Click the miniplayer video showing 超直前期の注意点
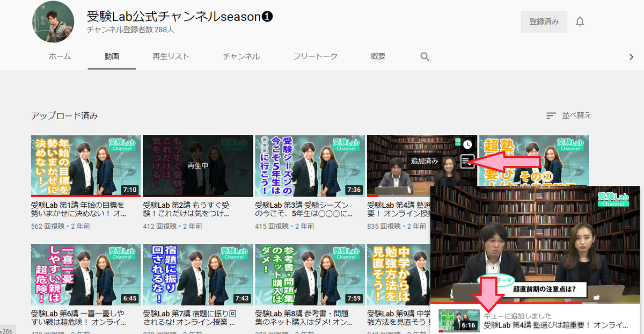The height and width of the screenshot is (334, 644). [535, 244]
